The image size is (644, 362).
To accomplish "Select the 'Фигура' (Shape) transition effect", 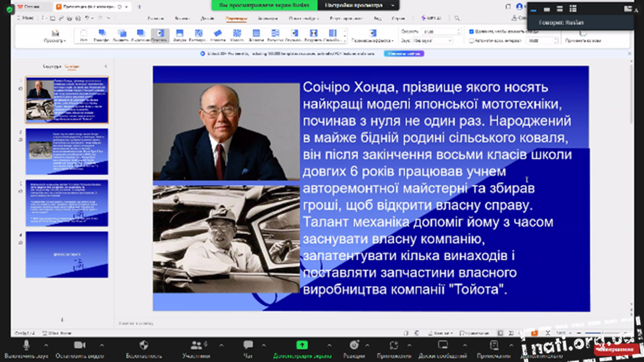I will [179, 35].
